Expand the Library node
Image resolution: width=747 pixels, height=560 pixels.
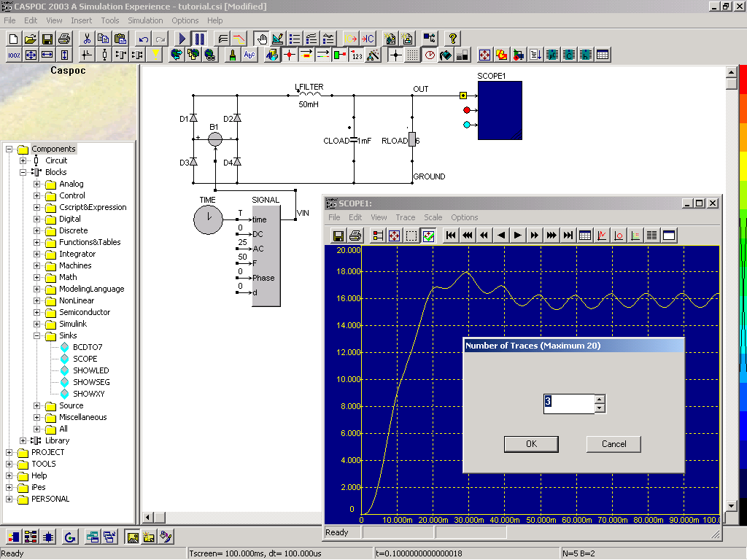tap(23, 440)
